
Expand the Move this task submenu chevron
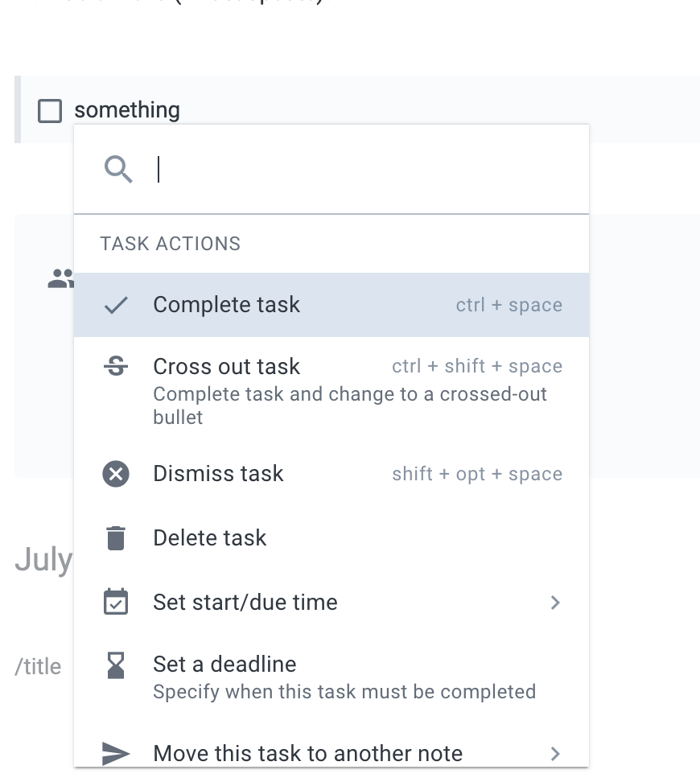(x=554, y=753)
